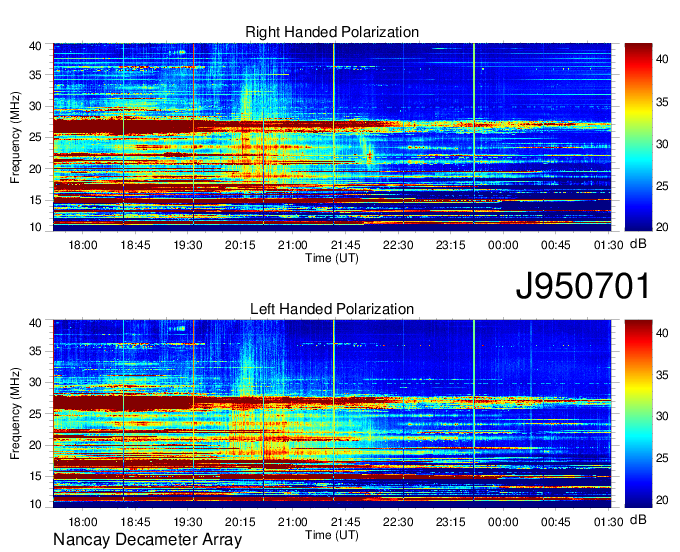Click the 20:15 time tick under the Right Handed plot
This screenshot has width=680, height=552.
tap(240, 245)
